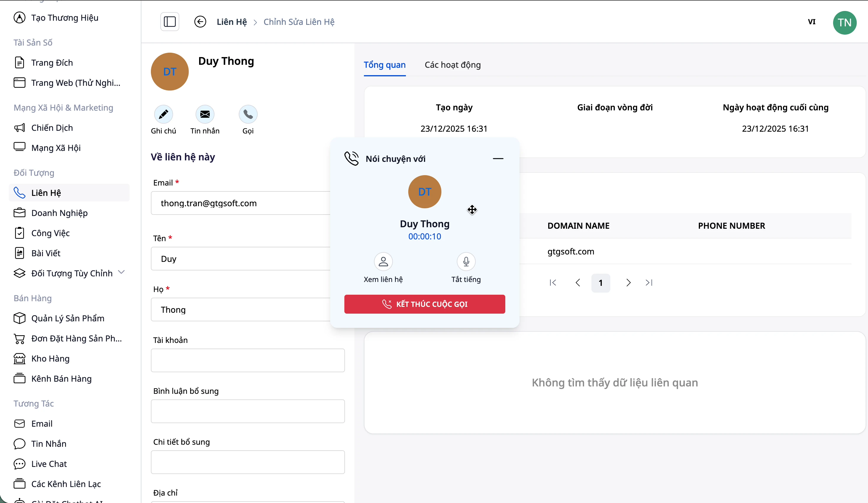
Task: Expand Đối Tượng Tùy Chỉnh menu
Action: click(121, 272)
